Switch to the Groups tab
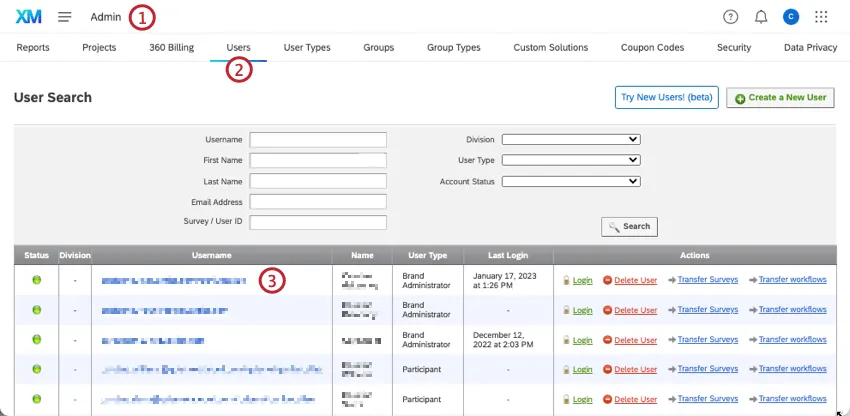 [378, 47]
